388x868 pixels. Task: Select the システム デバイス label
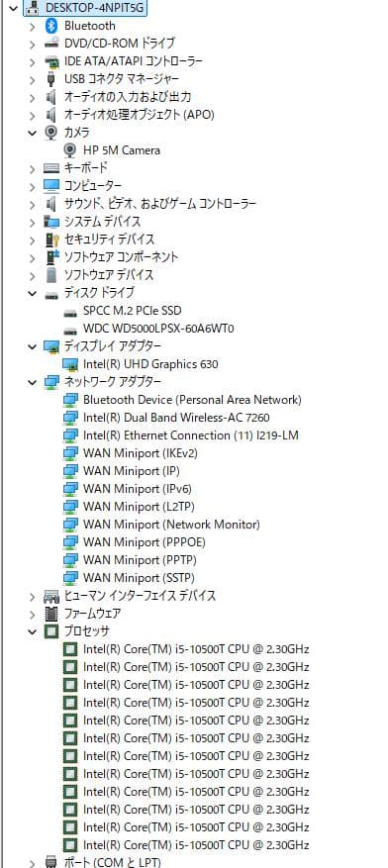[102, 222]
